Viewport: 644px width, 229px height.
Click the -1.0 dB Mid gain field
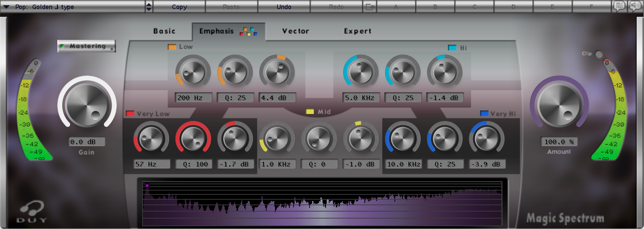tap(361, 164)
